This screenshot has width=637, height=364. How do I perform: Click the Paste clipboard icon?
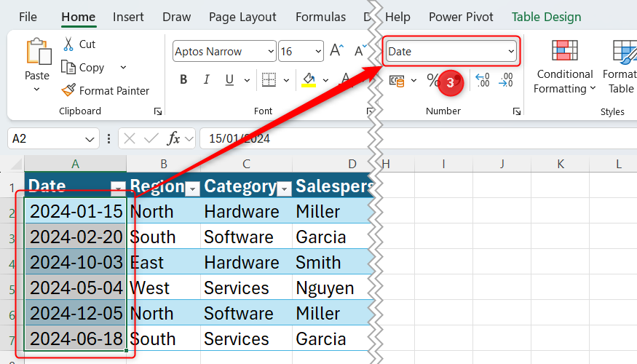(38, 52)
